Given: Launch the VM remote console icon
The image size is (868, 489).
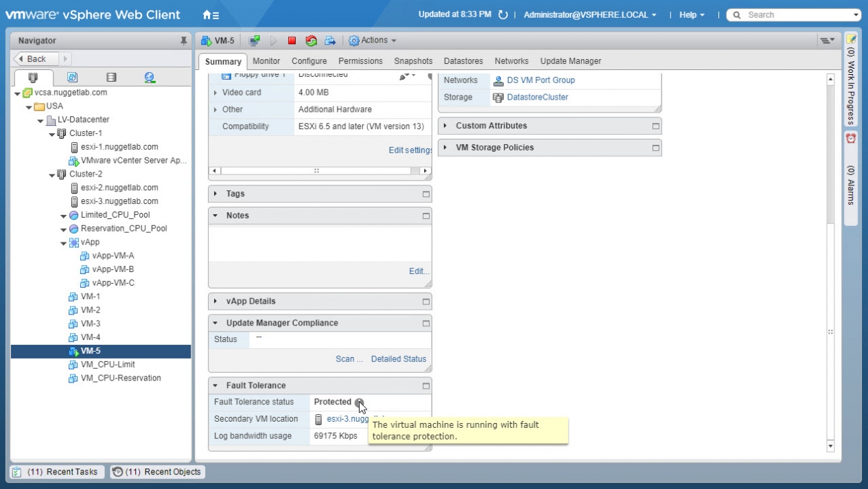Looking at the screenshot, I should 255,41.
